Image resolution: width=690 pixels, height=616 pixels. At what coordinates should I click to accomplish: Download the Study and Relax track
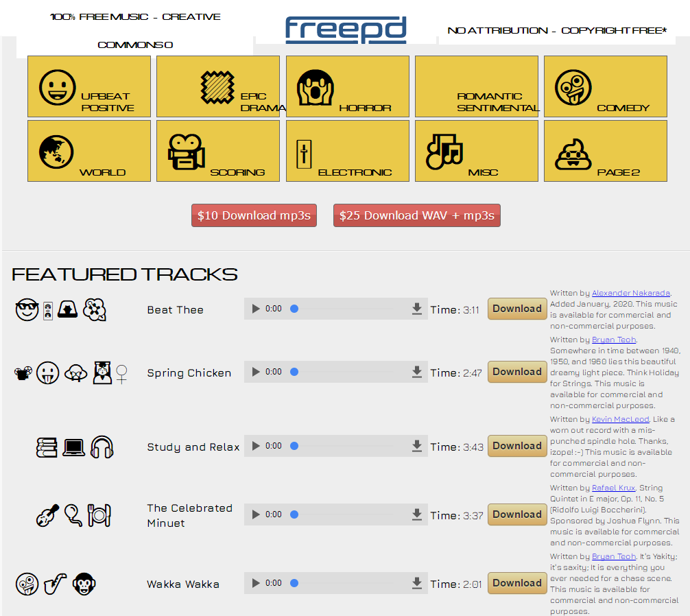coord(517,446)
